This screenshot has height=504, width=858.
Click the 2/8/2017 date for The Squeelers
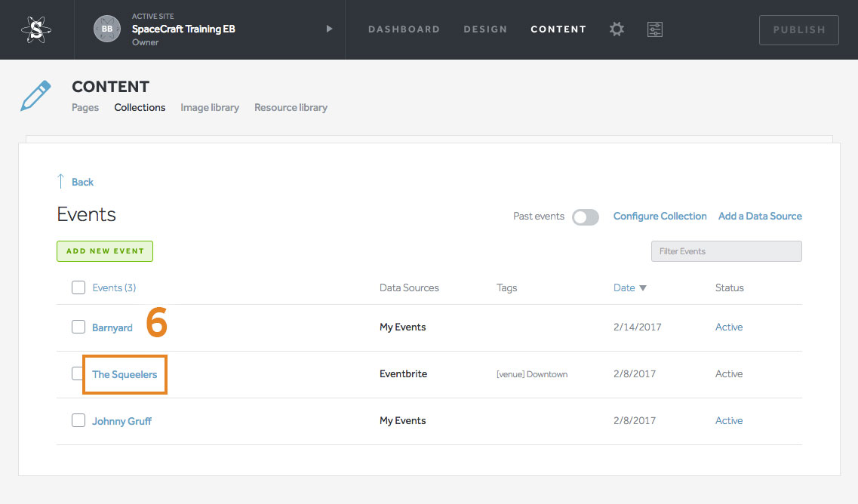pyautogui.click(x=634, y=374)
